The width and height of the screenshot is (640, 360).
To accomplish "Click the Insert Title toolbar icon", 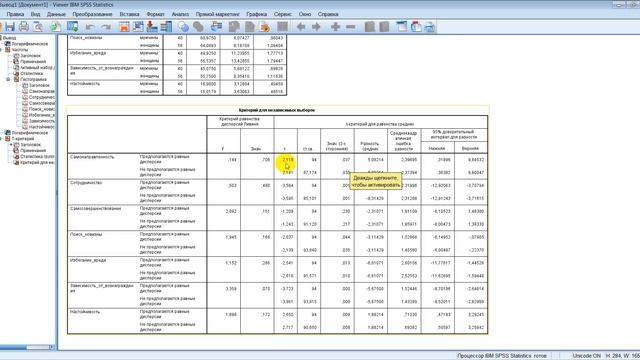I will (x=416, y=27).
